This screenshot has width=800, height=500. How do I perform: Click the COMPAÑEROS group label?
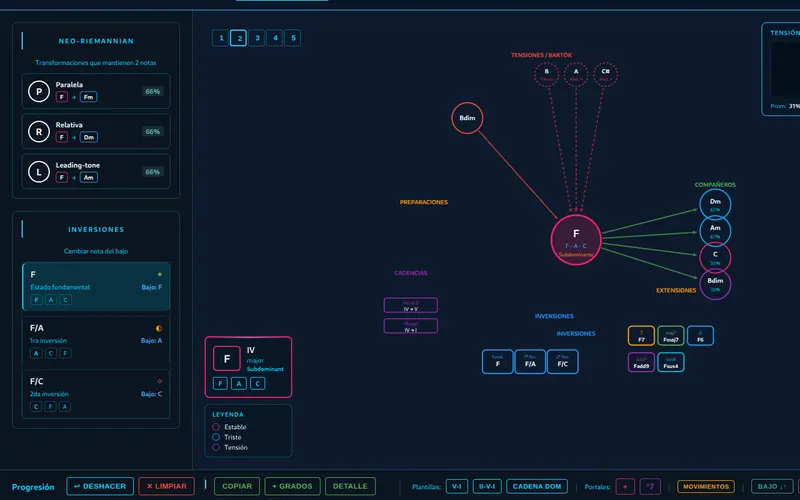click(715, 185)
